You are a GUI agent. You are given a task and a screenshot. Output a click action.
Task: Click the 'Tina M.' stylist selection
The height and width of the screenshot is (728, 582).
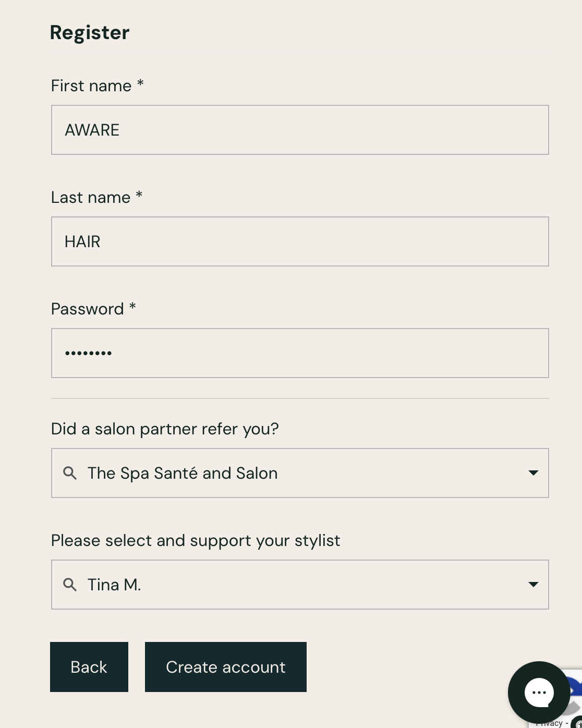point(114,585)
